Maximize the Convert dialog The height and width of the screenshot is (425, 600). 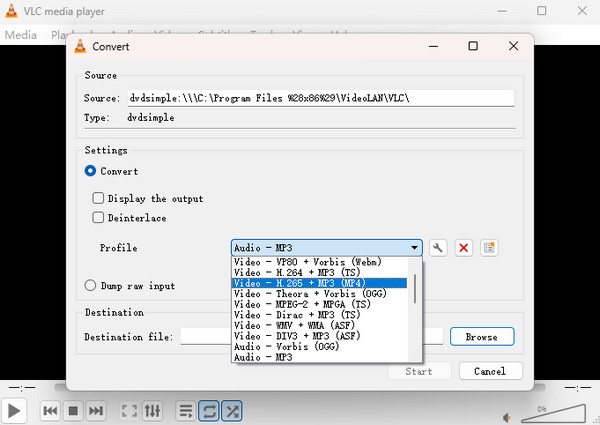[x=473, y=46]
